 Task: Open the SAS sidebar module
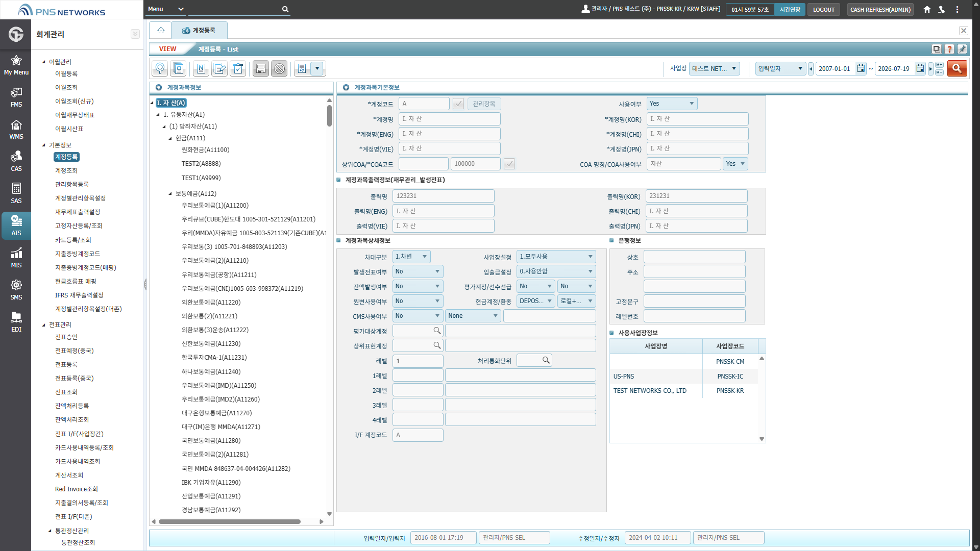[x=16, y=193]
